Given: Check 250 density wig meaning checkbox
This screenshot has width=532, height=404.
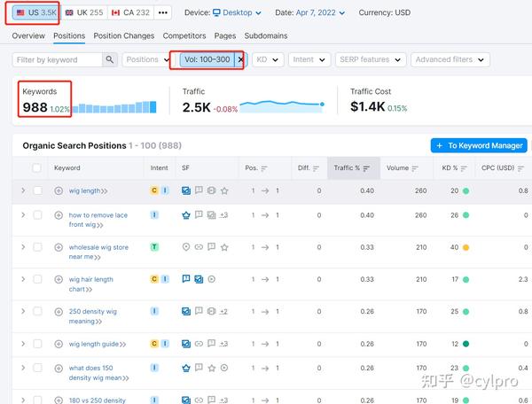Looking at the screenshot, I should point(37,311).
